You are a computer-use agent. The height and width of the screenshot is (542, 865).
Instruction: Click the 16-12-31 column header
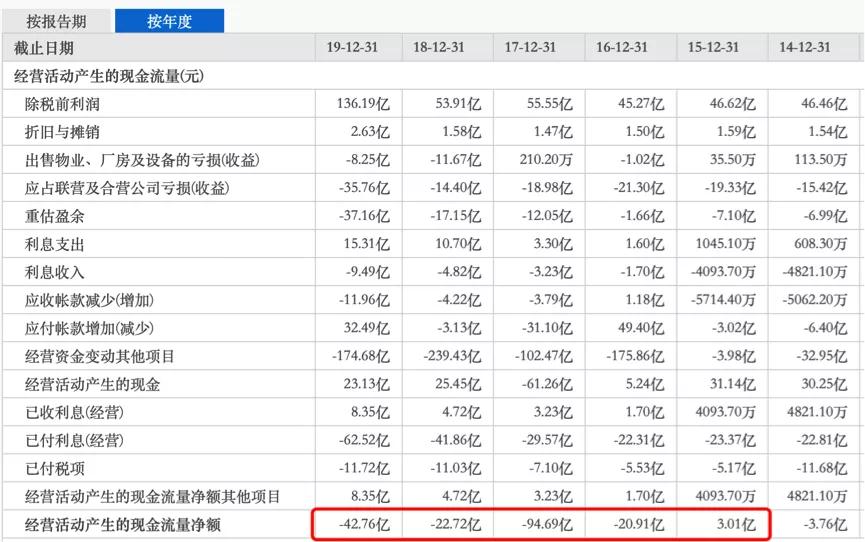[x=622, y=47]
